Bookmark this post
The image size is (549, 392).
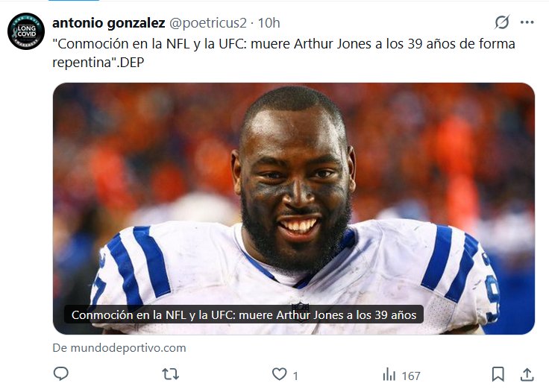(x=498, y=374)
